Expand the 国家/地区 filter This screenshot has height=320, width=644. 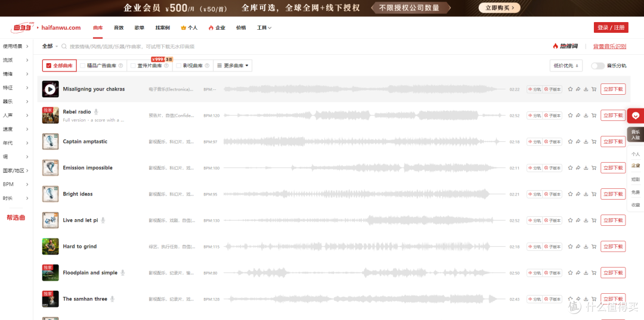click(16, 170)
